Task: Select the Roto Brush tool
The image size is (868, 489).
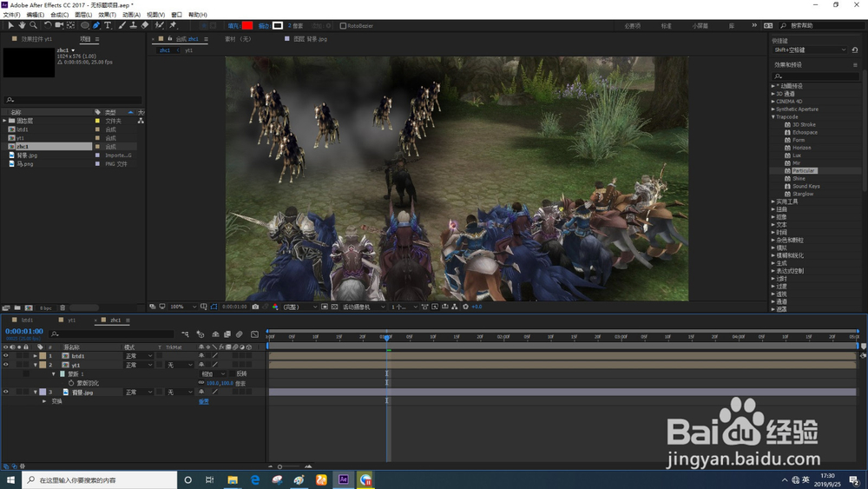Action: coord(160,25)
